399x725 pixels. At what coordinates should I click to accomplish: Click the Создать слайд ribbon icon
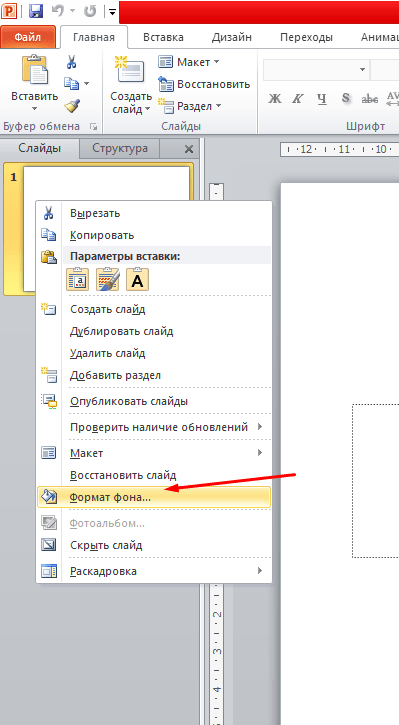[129, 70]
